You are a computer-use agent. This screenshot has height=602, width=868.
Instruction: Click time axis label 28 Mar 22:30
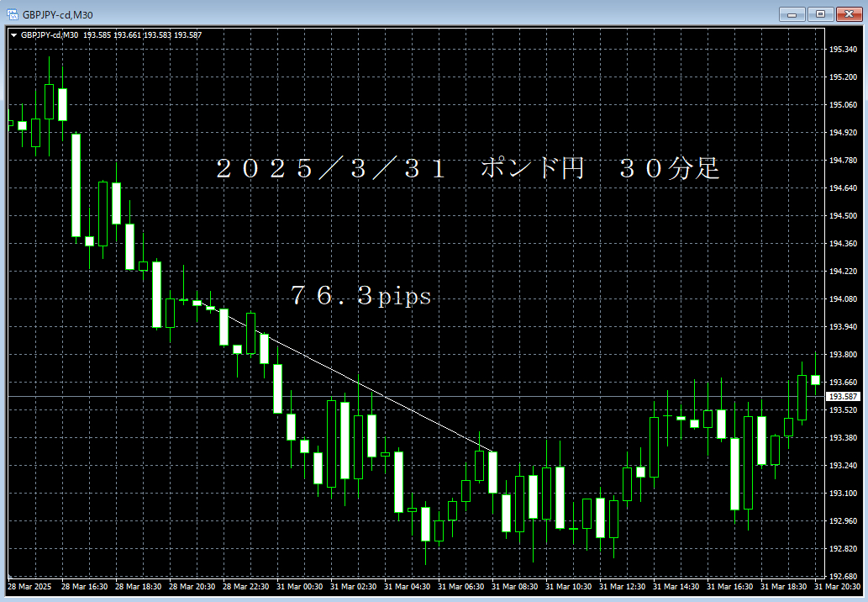point(245,587)
